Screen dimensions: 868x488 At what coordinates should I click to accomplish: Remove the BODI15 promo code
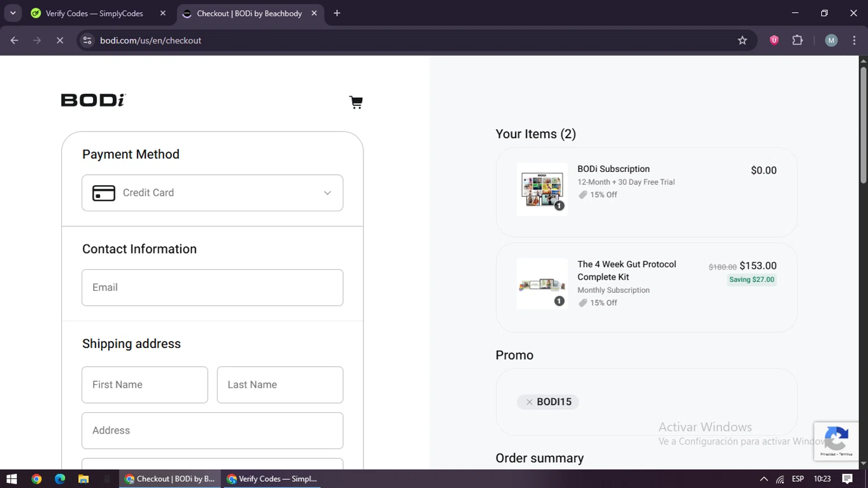[529, 402]
